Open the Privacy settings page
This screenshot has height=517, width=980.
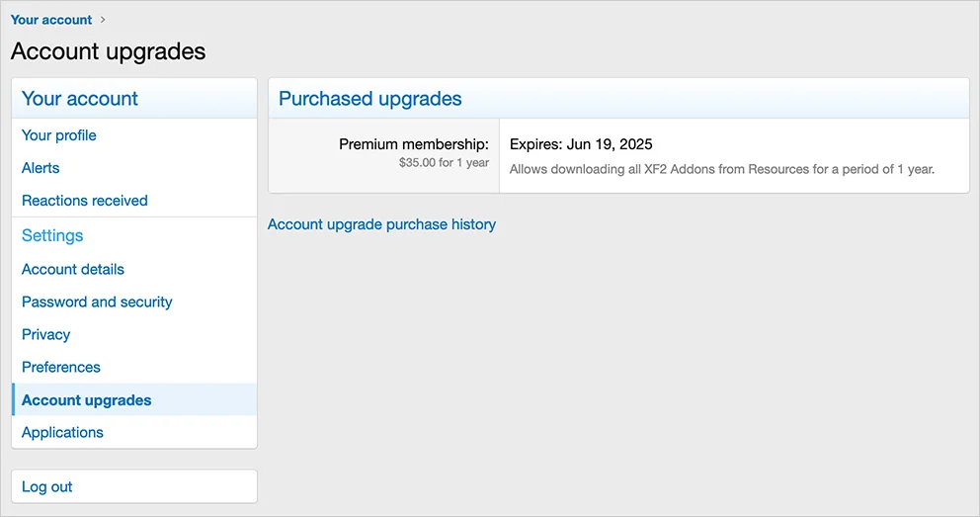(x=46, y=334)
